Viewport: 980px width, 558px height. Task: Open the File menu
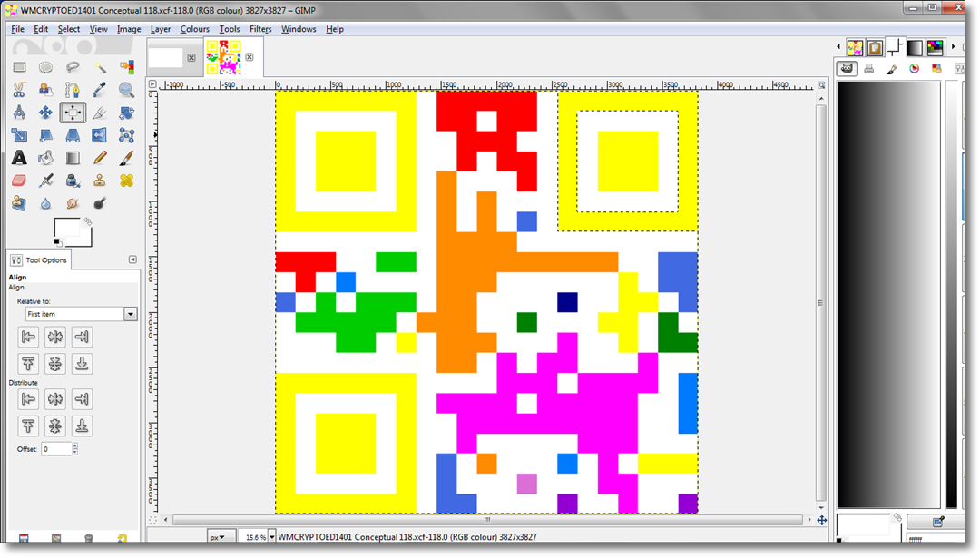(17, 29)
